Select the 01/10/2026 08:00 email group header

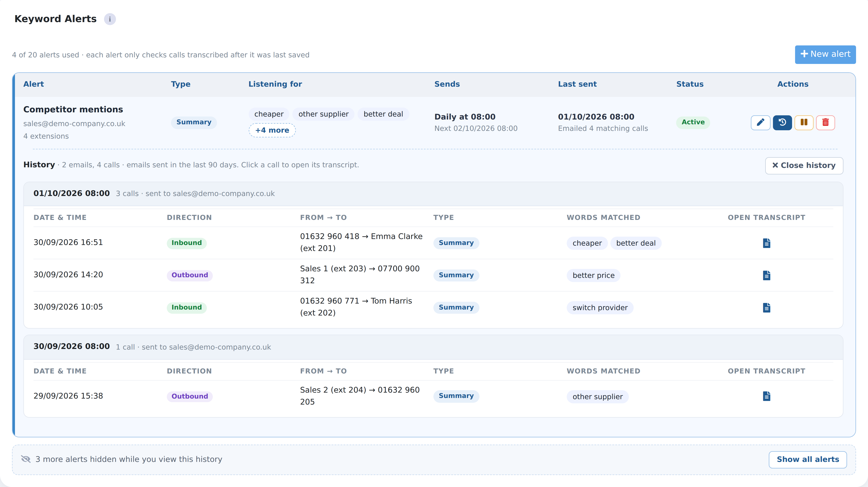433,194
